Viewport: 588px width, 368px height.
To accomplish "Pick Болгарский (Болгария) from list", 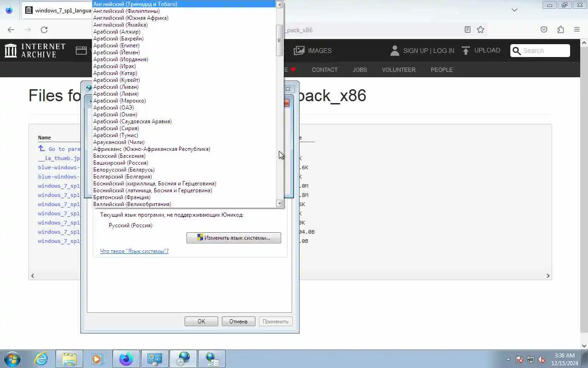I will (x=184, y=177).
